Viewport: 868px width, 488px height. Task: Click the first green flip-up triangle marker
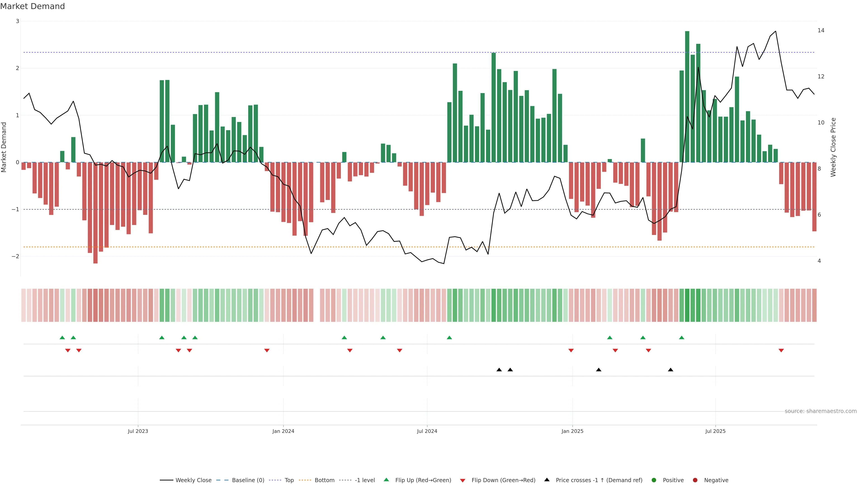click(62, 338)
